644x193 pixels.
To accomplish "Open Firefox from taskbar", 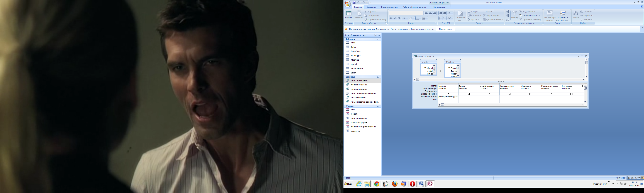I will (395, 184).
